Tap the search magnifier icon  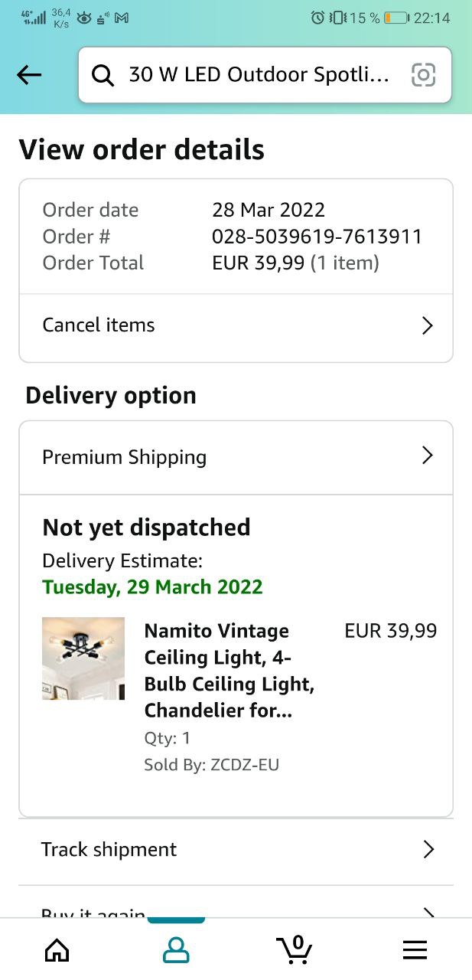[103, 75]
